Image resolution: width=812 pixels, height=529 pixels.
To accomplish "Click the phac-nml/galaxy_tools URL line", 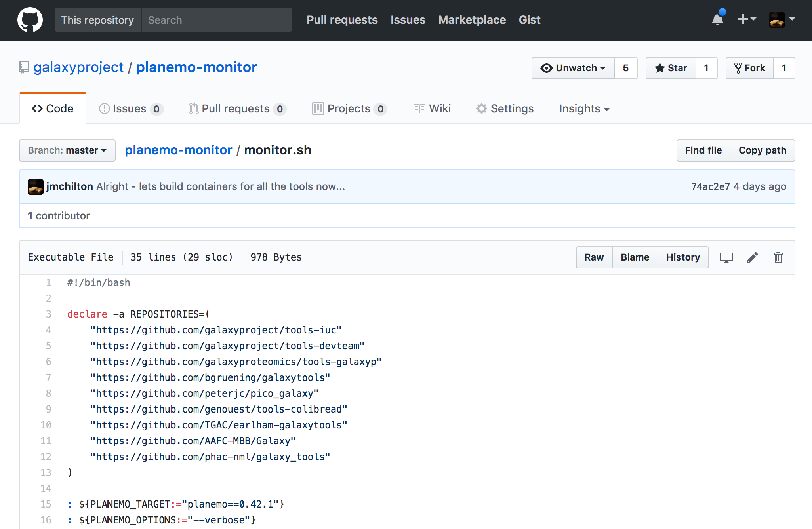I will [210, 457].
